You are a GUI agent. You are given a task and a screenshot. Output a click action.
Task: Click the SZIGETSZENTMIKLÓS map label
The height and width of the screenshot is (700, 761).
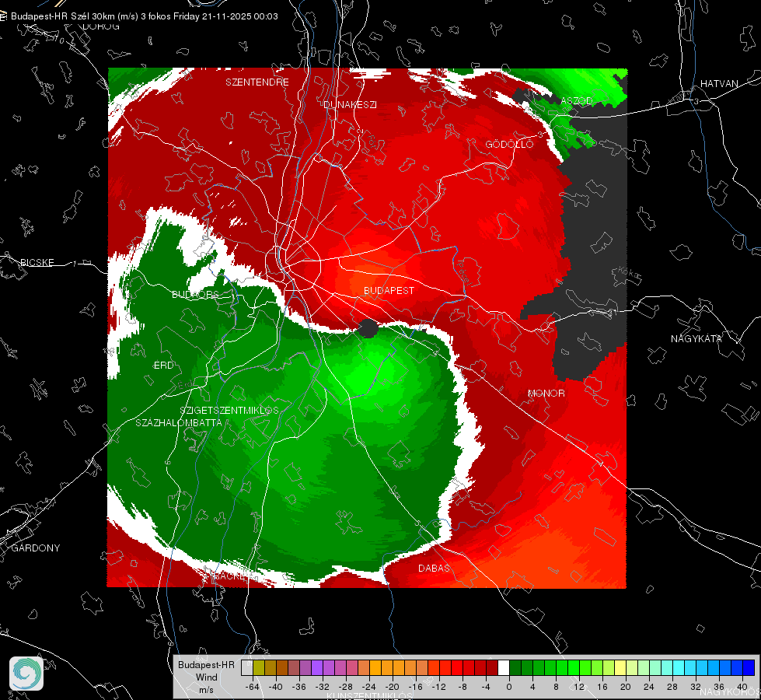pos(229,410)
